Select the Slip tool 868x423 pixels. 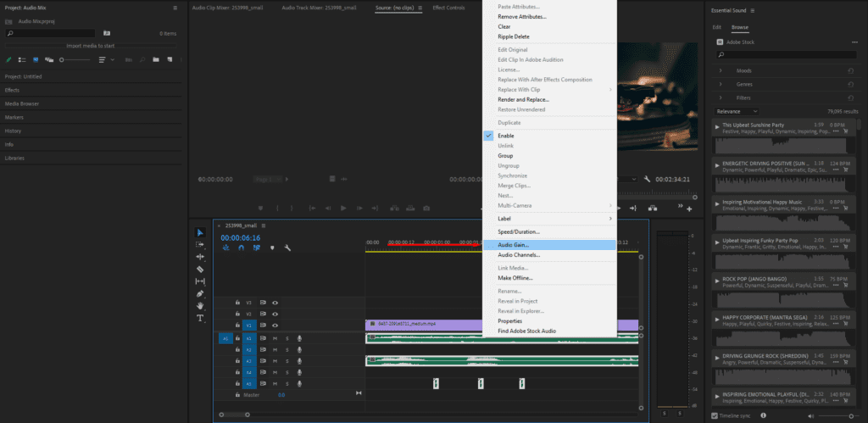click(x=200, y=281)
